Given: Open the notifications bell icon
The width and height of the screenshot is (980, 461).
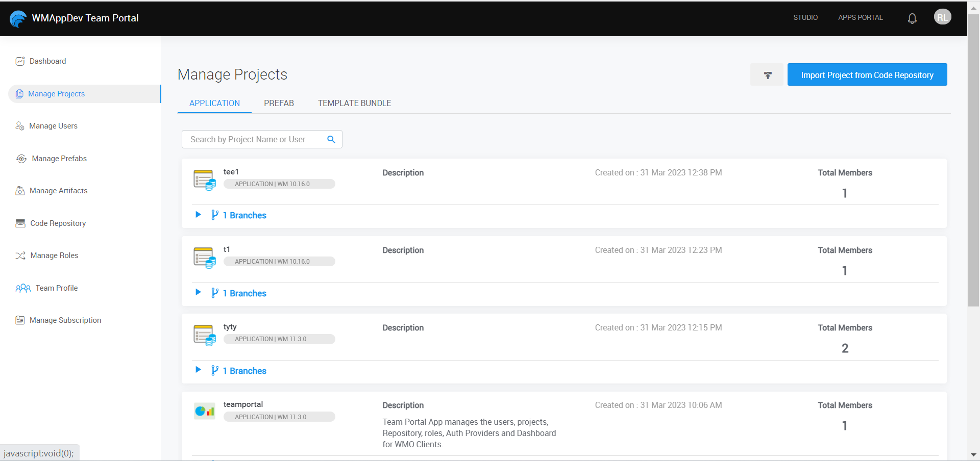Looking at the screenshot, I should click(912, 18).
